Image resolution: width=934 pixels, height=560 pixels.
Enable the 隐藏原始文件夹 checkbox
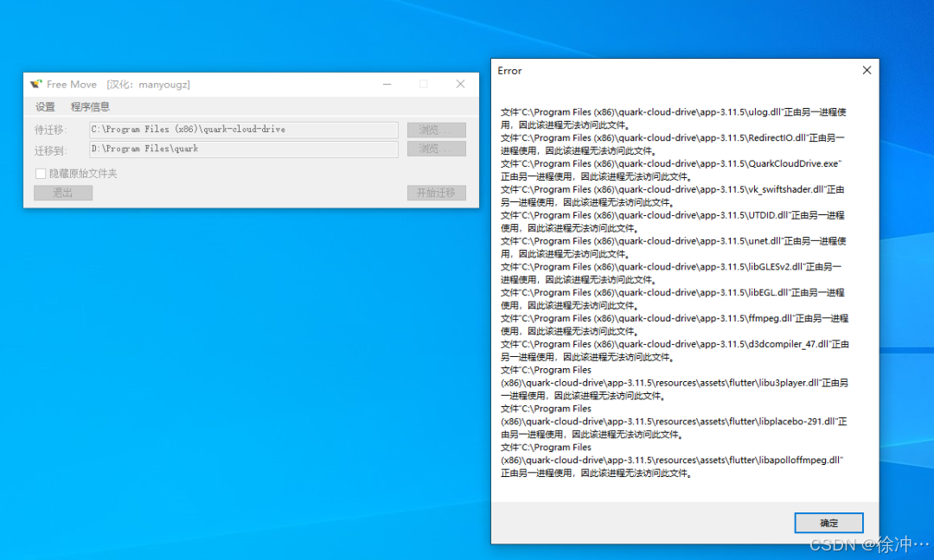coord(41,174)
